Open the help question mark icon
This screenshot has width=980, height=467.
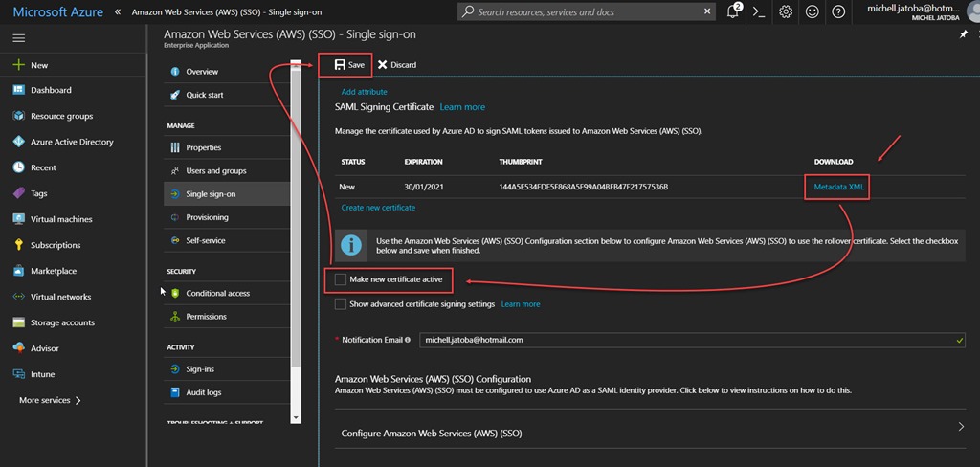click(x=838, y=11)
